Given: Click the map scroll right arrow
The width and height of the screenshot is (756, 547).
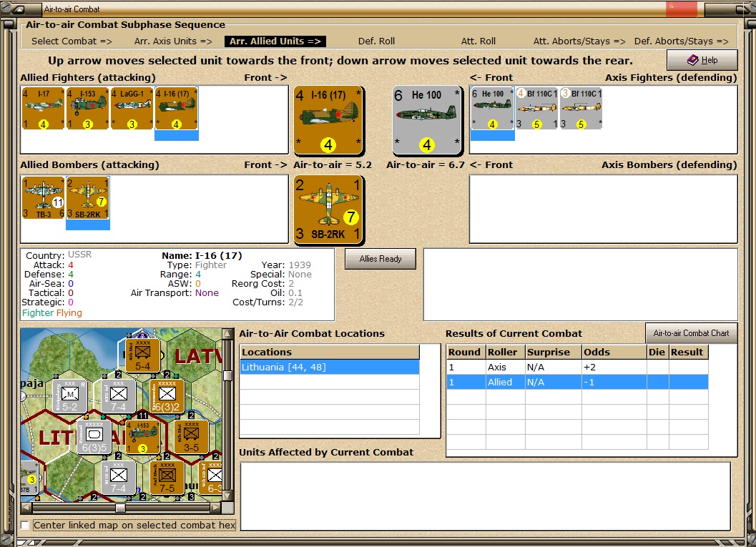Looking at the screenshot, I should (216, 508).
